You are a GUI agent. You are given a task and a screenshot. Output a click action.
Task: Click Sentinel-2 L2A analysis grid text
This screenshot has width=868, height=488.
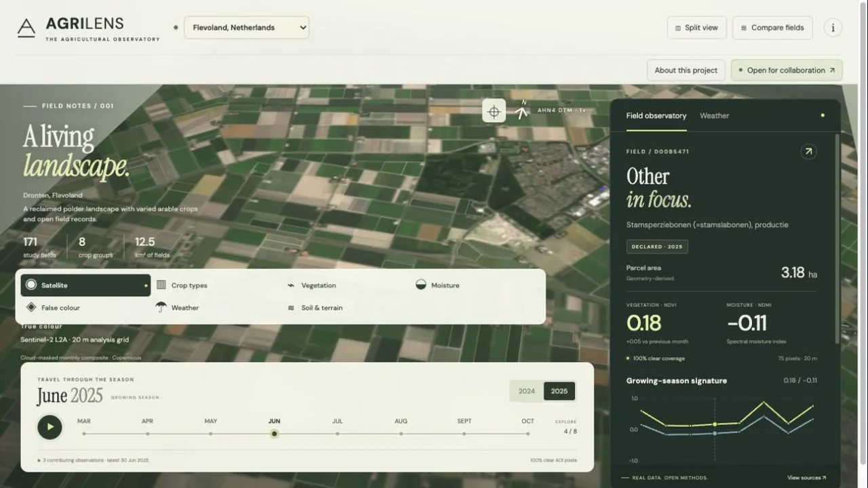pos(75,340)
